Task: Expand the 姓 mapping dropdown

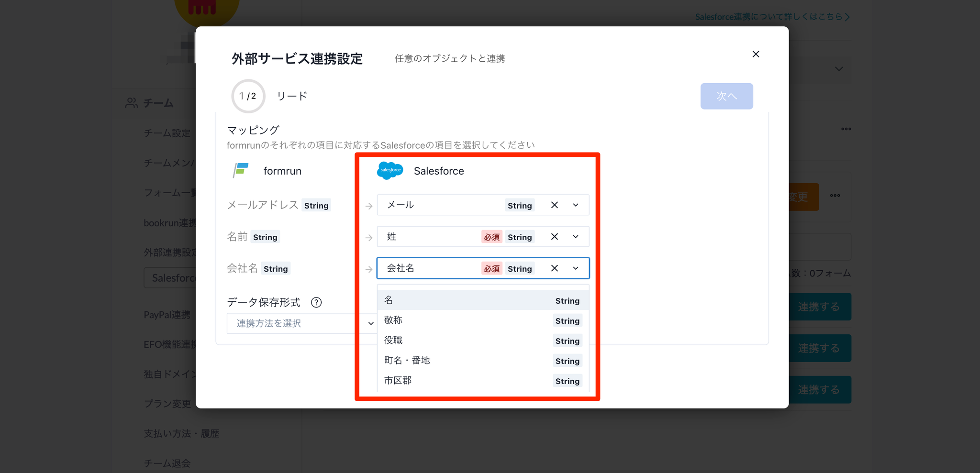Action: [x=576, y=237]
